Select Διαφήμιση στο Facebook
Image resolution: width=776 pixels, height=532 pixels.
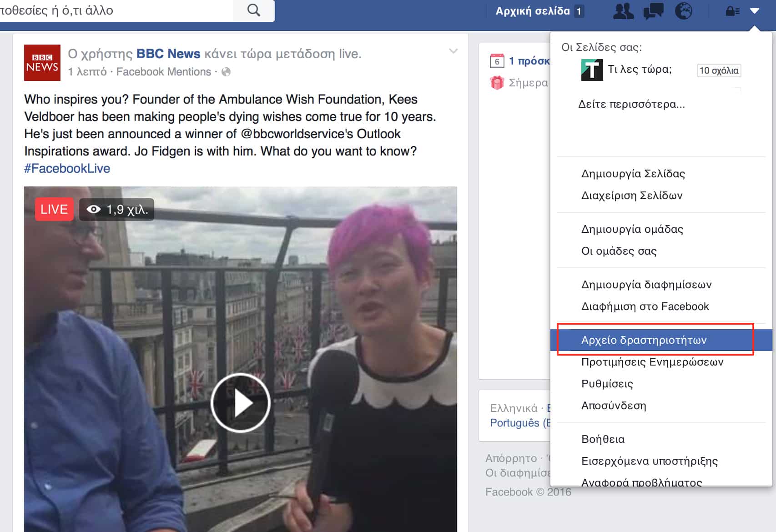coord(645,306)
